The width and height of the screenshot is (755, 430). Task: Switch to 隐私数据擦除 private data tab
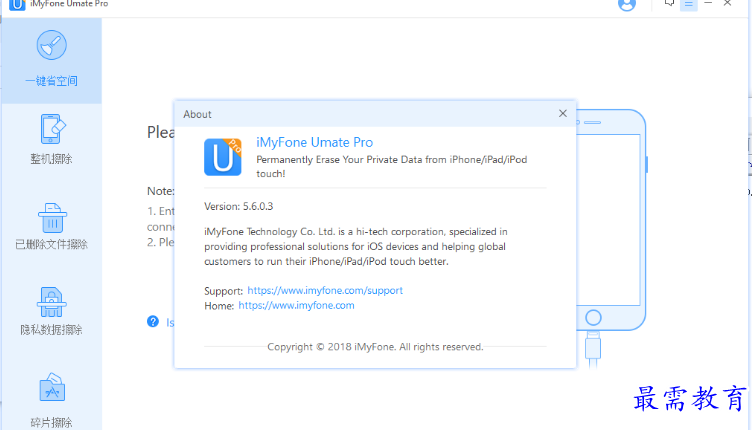pyautogui.click(x=52, y=311)
